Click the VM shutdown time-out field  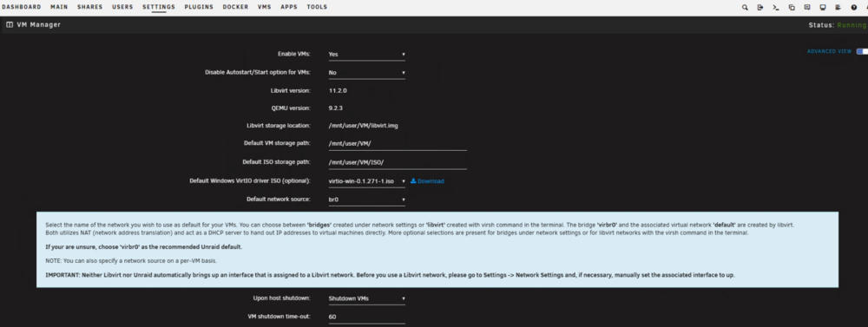pyautogui.click(x=366, y=317)
